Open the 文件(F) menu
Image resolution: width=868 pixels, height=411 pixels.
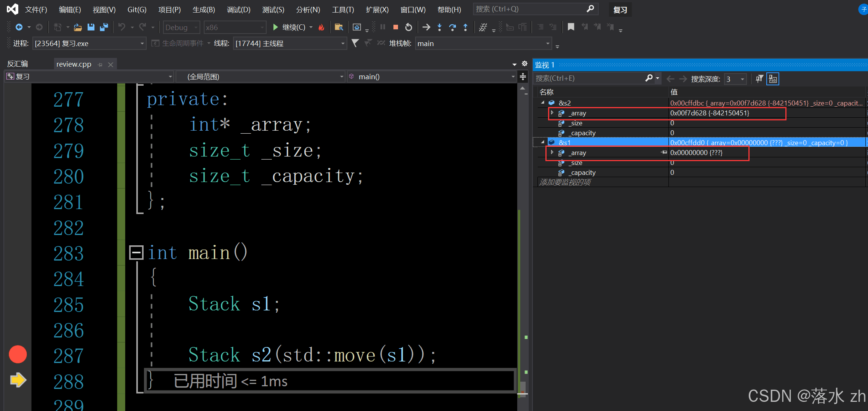click(x=36, y=10)
